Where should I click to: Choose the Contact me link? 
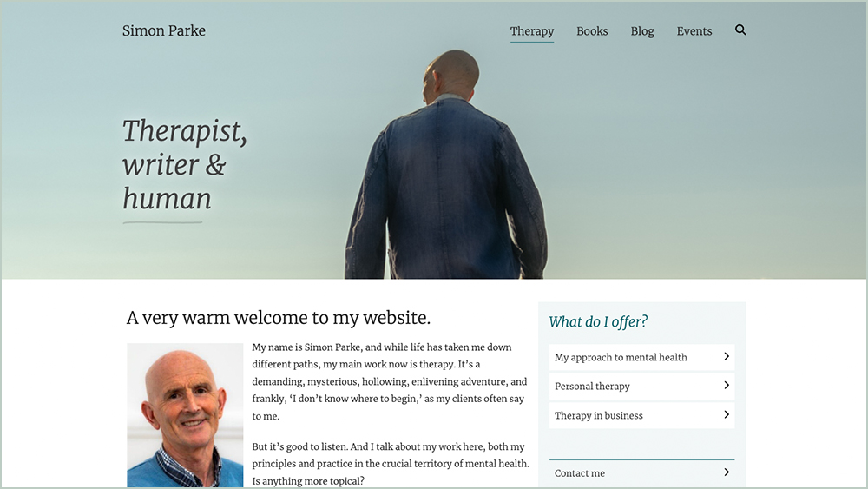tap(641, 473)
